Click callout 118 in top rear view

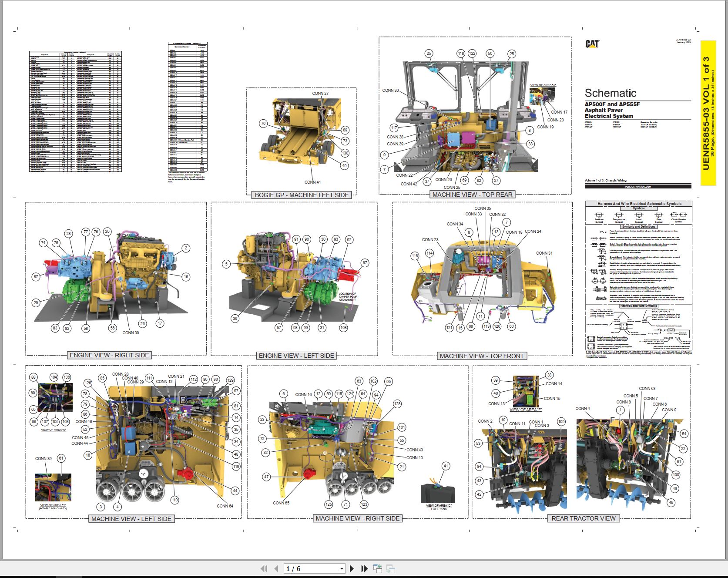(x=461, y=54)
